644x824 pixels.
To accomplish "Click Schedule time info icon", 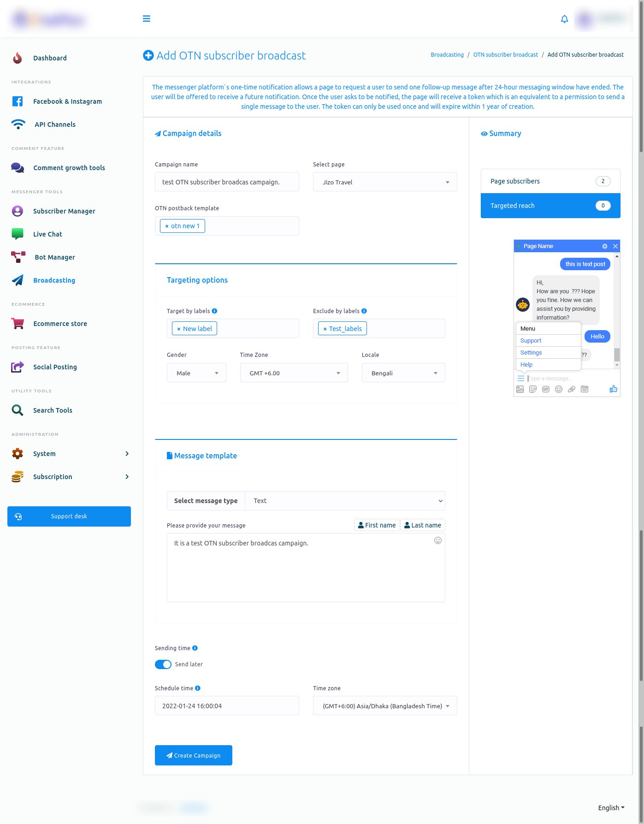I will [x=198, y=688].
